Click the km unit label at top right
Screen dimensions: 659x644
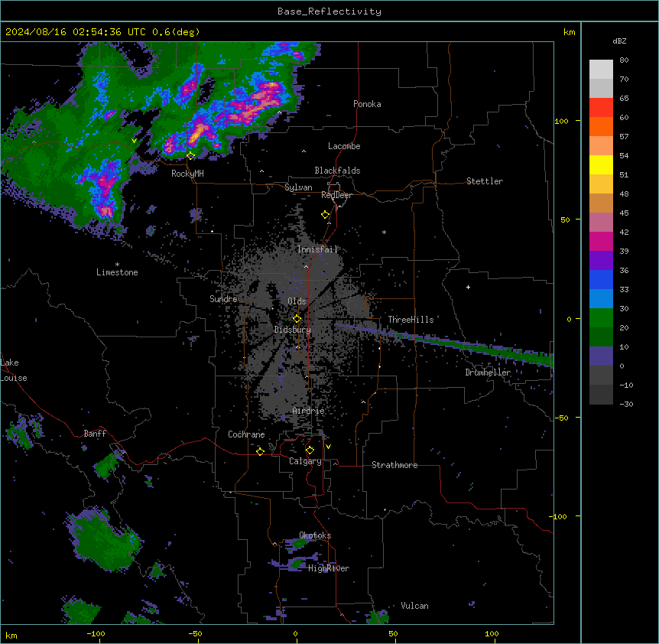coord(570,32)
